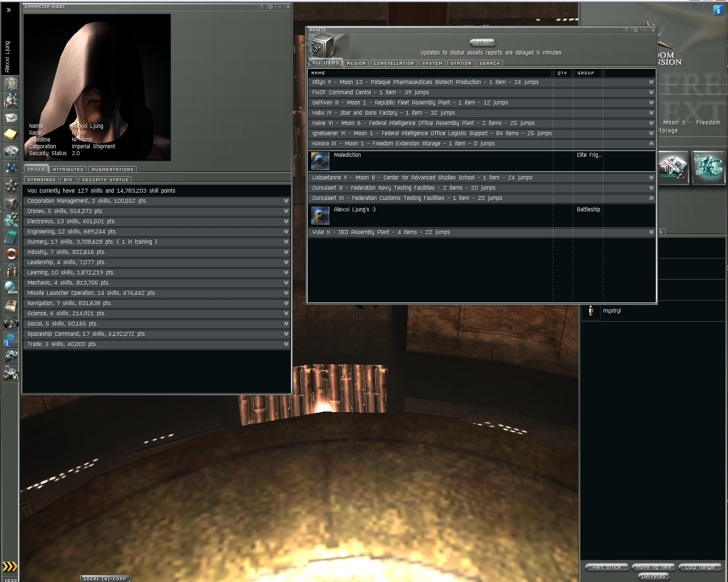The height and width of the screenshot is (582, 728).
Task: Collapse Oursulaert IX Federation Customs row
Action: pos(481,198)
